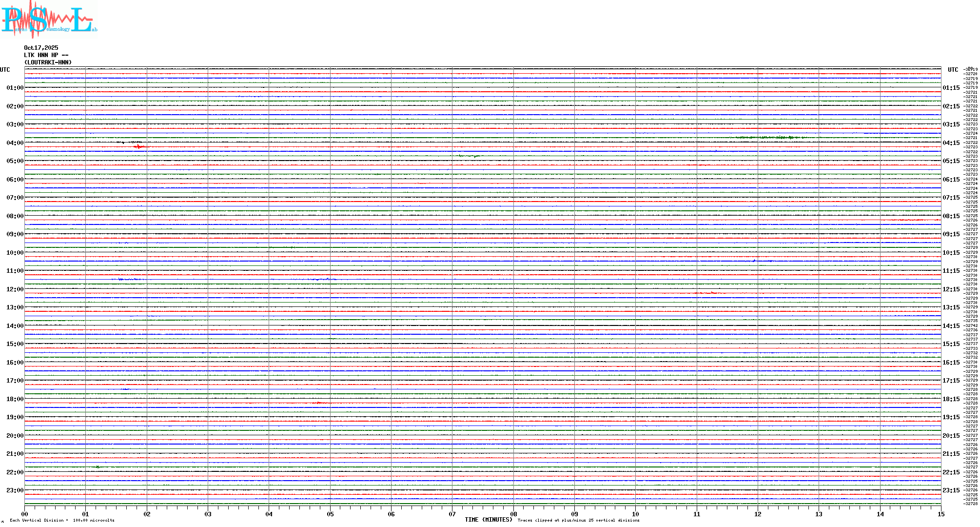980x527 pixels.
Task: Click the right UTC axis header
Action: coord(953,70)
